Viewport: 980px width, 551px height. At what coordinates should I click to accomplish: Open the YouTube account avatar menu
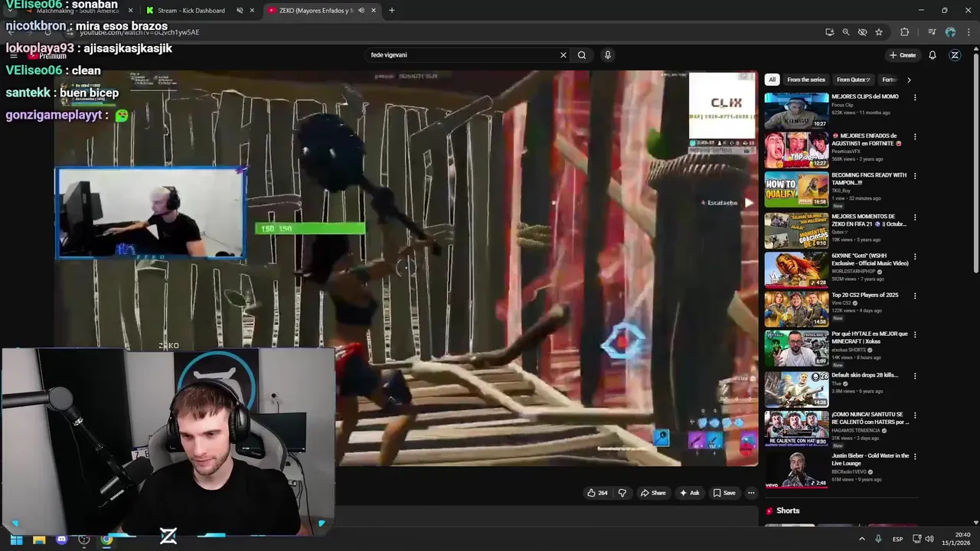tap(955, 55)
